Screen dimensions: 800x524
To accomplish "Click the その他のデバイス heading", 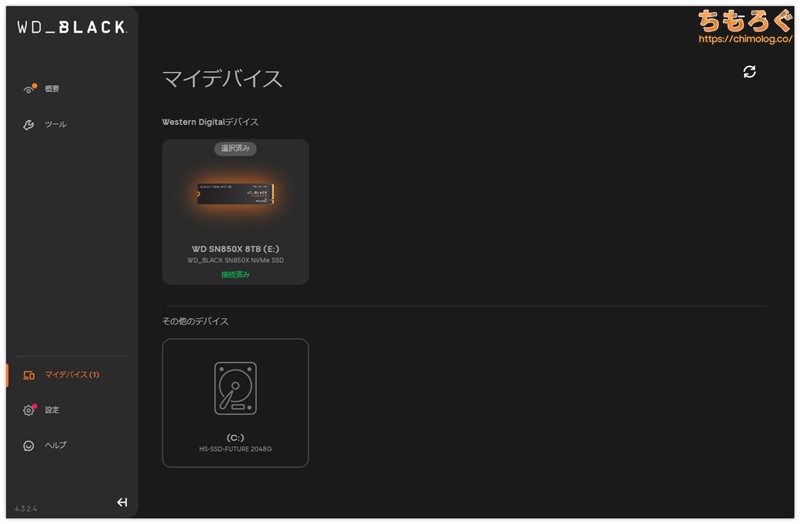I will (x=195, y=321).
